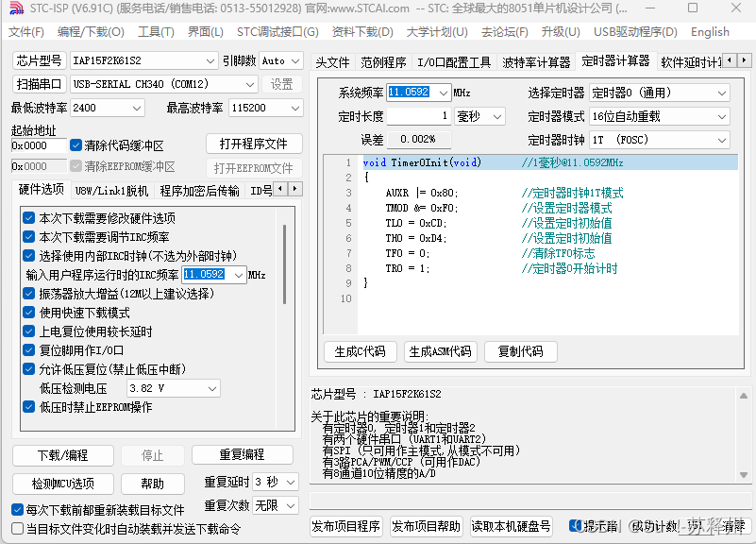Switch to 范例程序 tab

[x=383, y=62]
